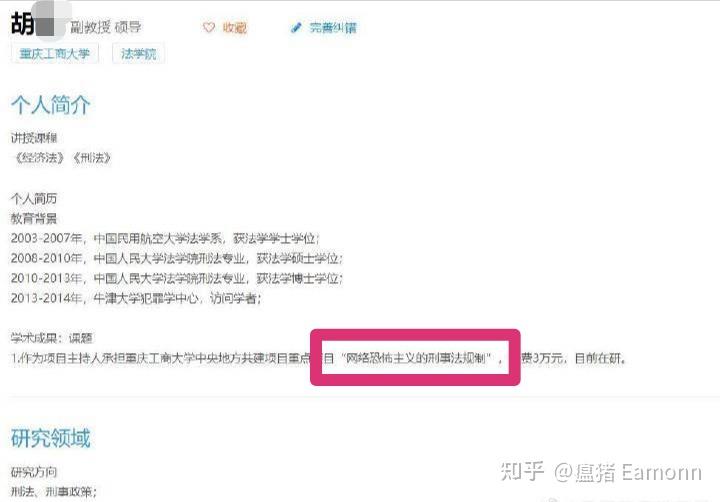Screen dimensions: 720x502
Task: Click the 2013-2014年 牛津大学 visiting scholar line
Action: (136, 299)
